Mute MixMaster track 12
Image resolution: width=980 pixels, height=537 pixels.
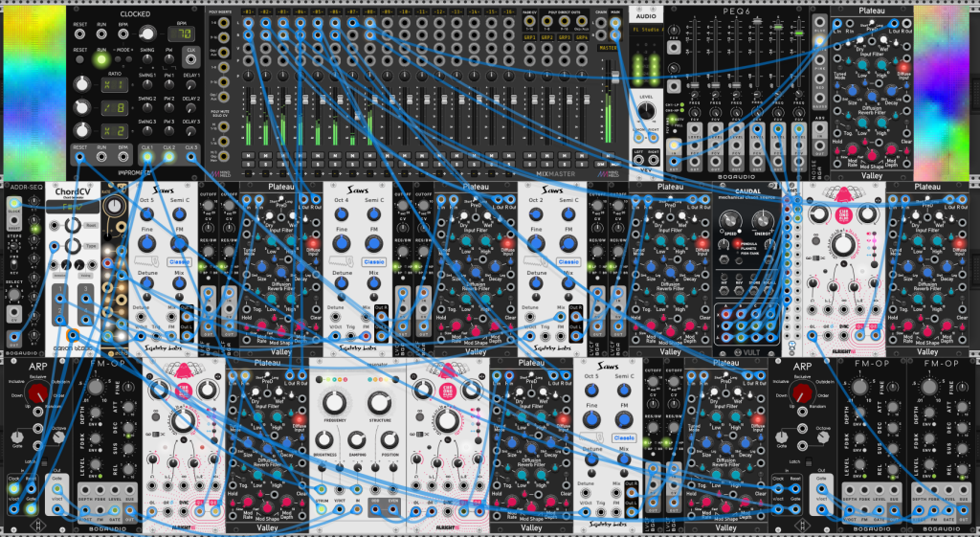click(439, 156)
